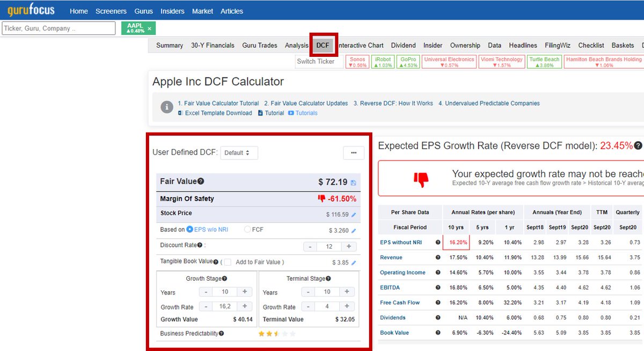The height and width of the screenshot is (351, 644).
Task: Click the Home menu item
Action: tap(79, 11)
